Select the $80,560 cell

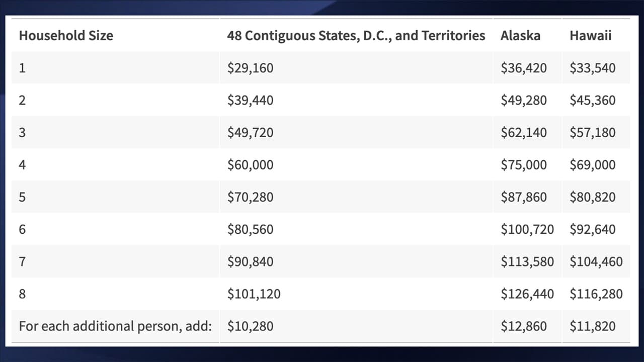point(250,229)
